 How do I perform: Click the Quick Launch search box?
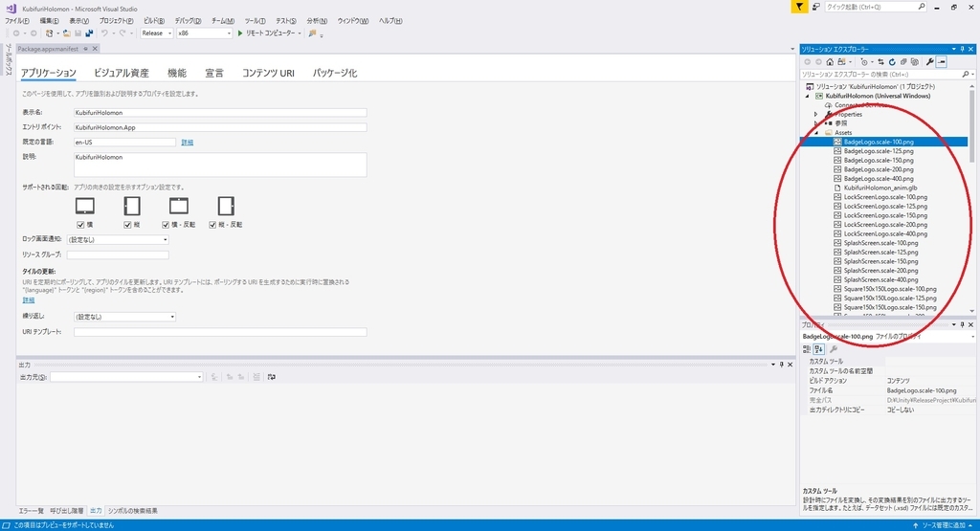pyautogui.click(x=875, y=7)
